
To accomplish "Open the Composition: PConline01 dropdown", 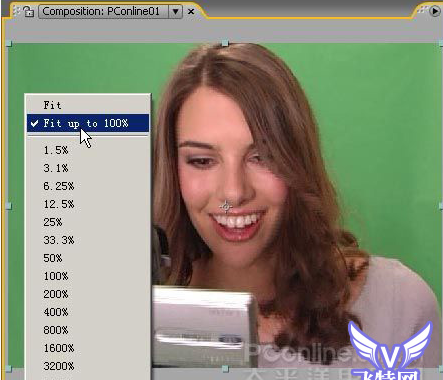I will tap(110, 12).
